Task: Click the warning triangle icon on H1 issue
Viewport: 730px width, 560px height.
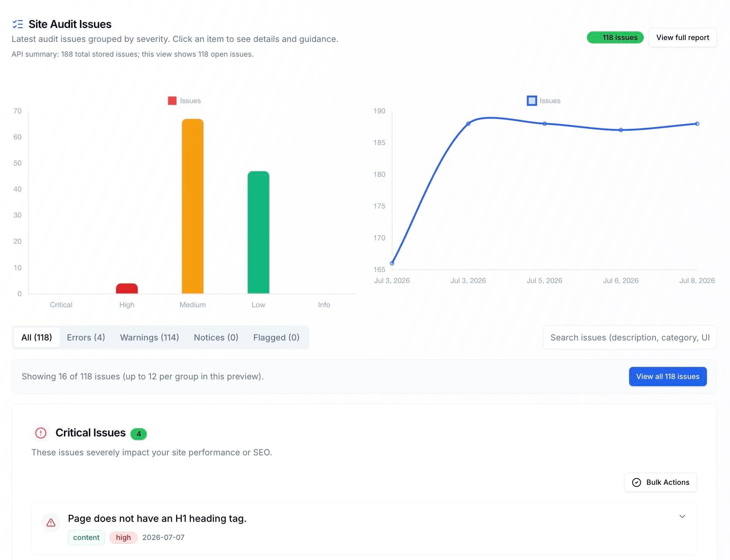Action: pyautogui.click(x=51, y=523)
